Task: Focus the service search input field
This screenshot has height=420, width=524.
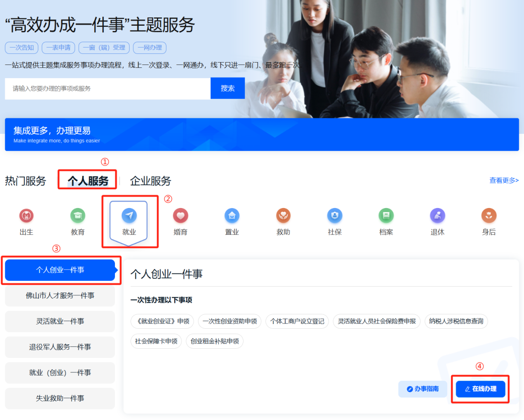Action: pos(108,89)
